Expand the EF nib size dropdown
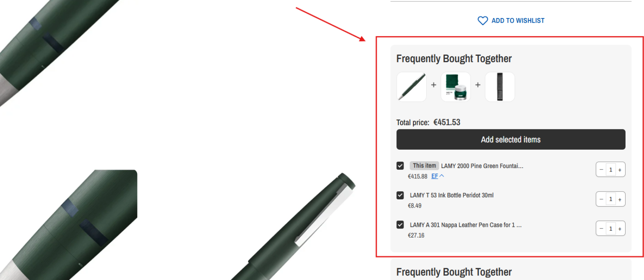 [x=437, y=176]
